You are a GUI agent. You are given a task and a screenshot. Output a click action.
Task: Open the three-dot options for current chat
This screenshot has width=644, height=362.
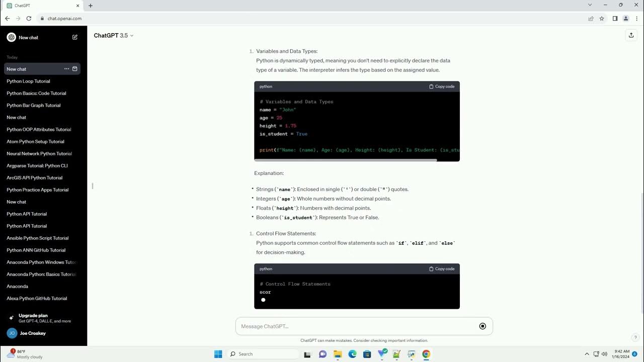pyautogui.click(x=66, y=69)
